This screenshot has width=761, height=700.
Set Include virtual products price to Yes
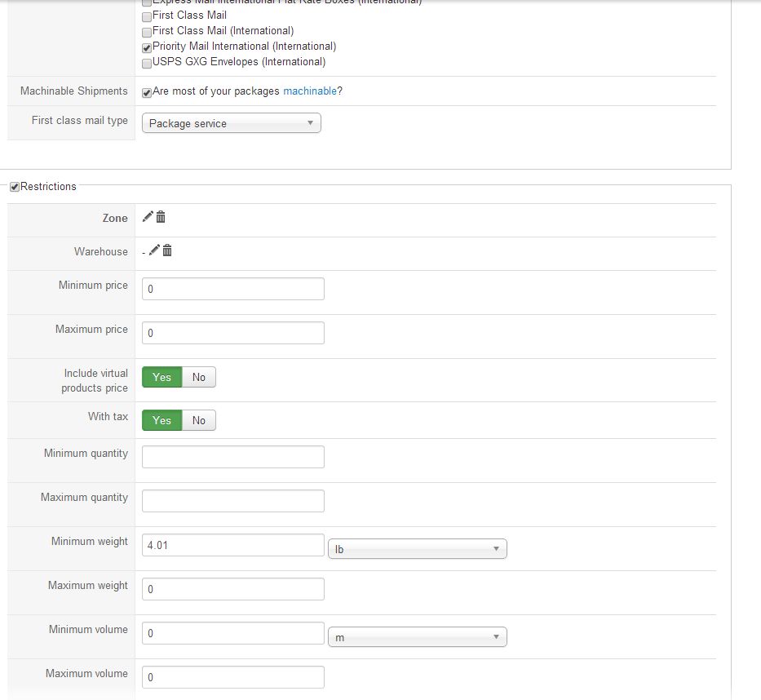(x=162, y=377)
